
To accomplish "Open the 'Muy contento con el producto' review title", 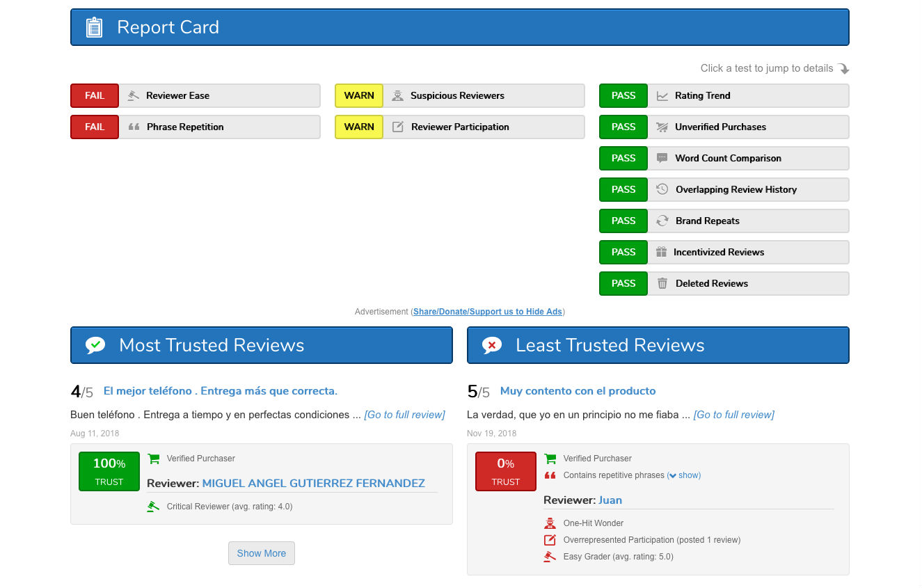I will click(578, 391).
